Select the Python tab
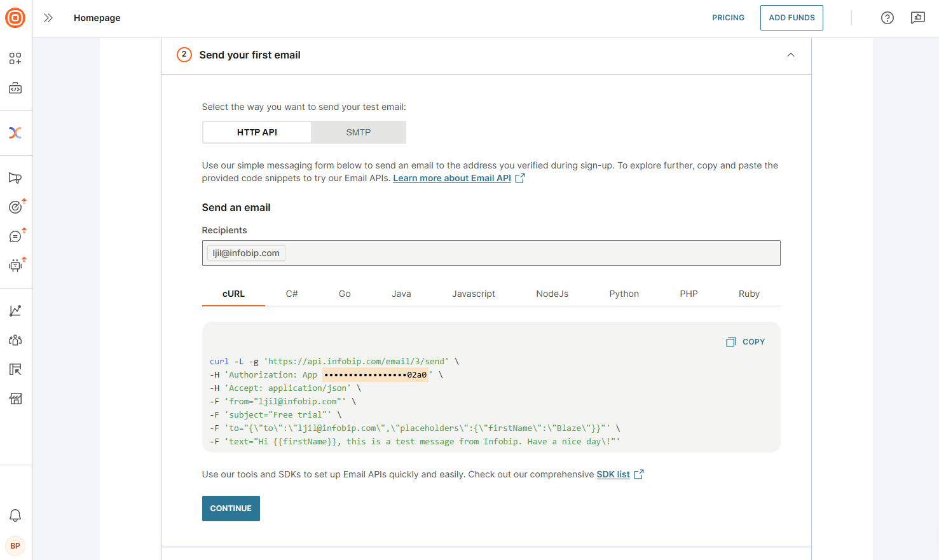 (x=624, y=294)
